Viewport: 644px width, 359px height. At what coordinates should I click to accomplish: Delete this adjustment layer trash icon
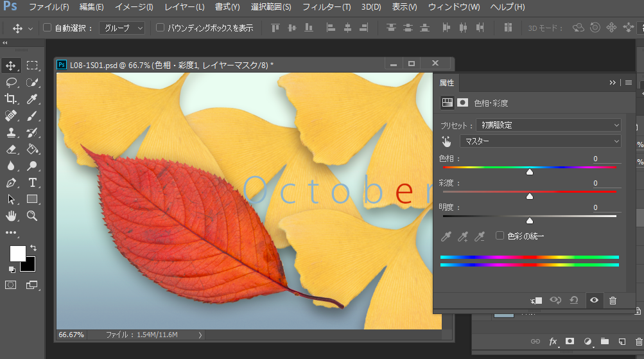click(x=613, y=301)
